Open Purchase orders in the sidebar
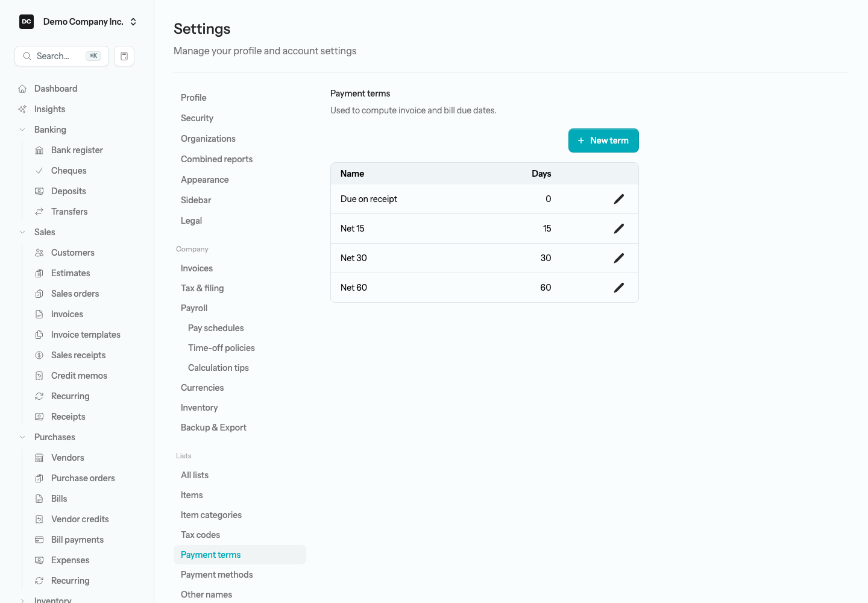The height and width of the screenshot is (603, 868). [83, 478]
